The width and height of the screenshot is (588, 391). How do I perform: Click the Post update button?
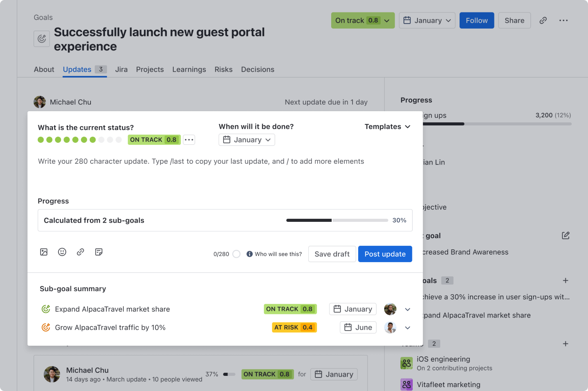tap(385, 254)
